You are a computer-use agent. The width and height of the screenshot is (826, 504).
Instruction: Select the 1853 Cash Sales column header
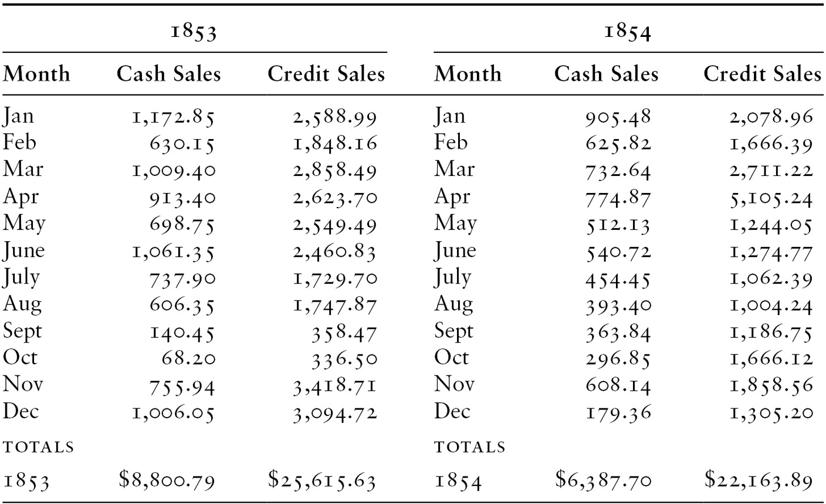(x=169, y=74)
